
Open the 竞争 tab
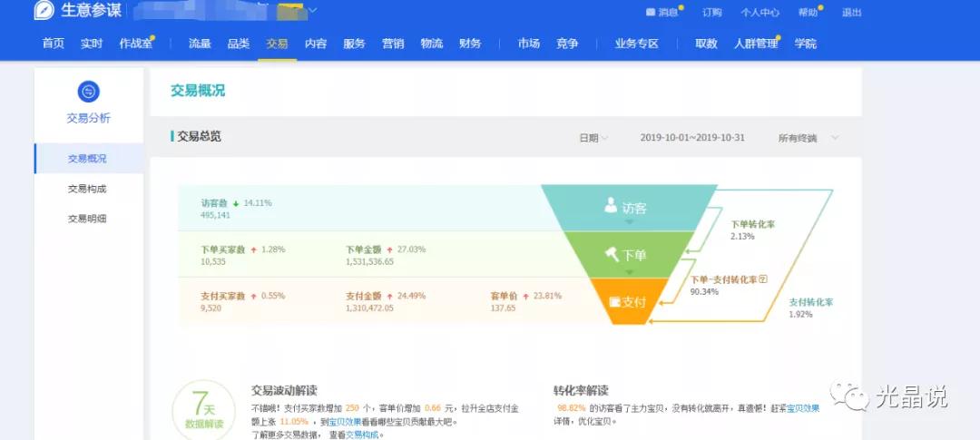click(567, 44)
